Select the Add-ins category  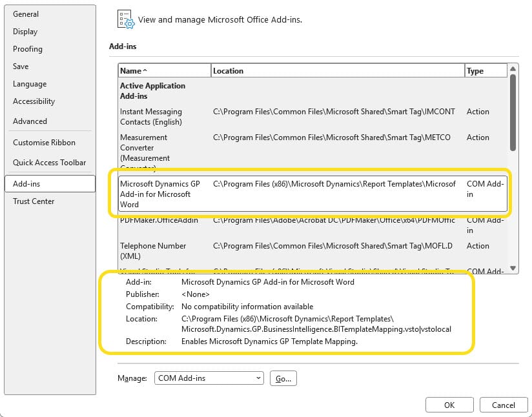pyautogui.click(x=50, y=183)
